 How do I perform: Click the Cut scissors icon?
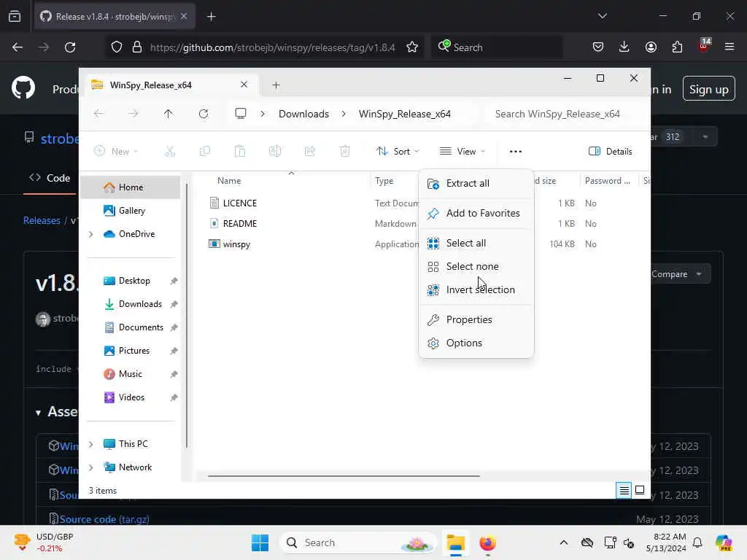pos(169,152)
